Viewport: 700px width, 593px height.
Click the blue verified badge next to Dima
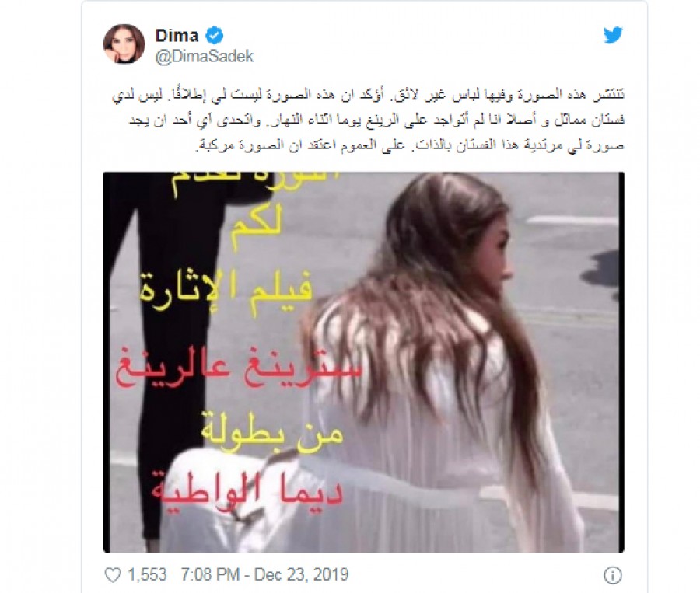click(215, 35)
